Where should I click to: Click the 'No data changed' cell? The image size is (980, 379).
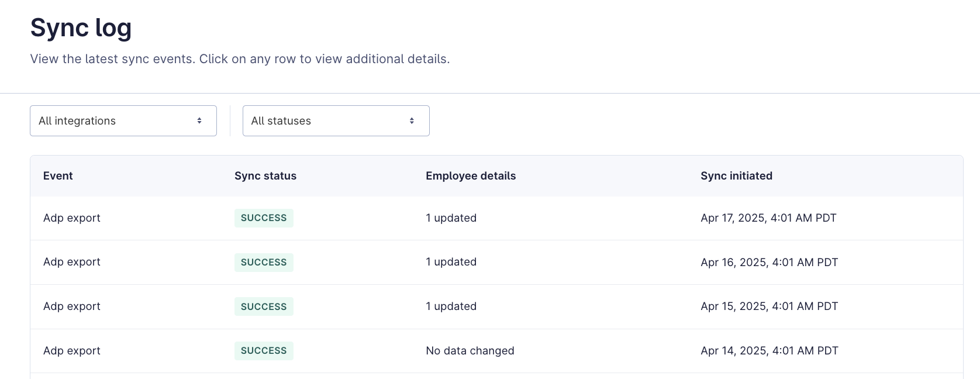(x=470, y=351)
